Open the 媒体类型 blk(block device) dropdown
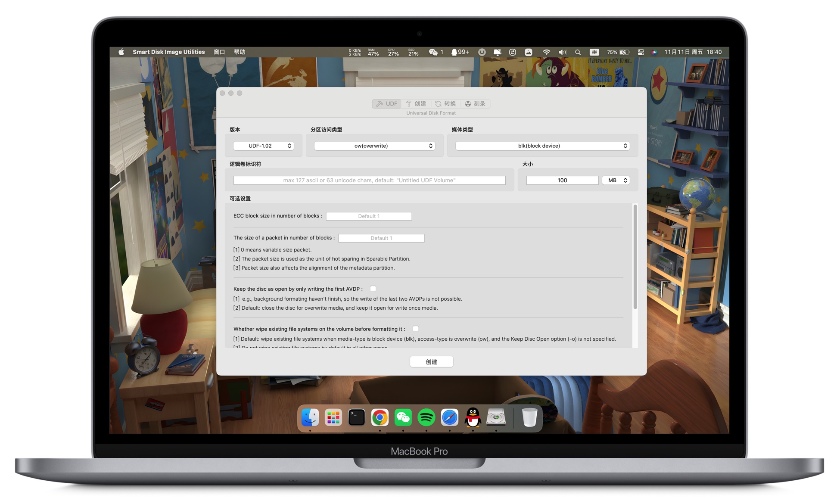 pyautogui.click(x=542, y=146)
